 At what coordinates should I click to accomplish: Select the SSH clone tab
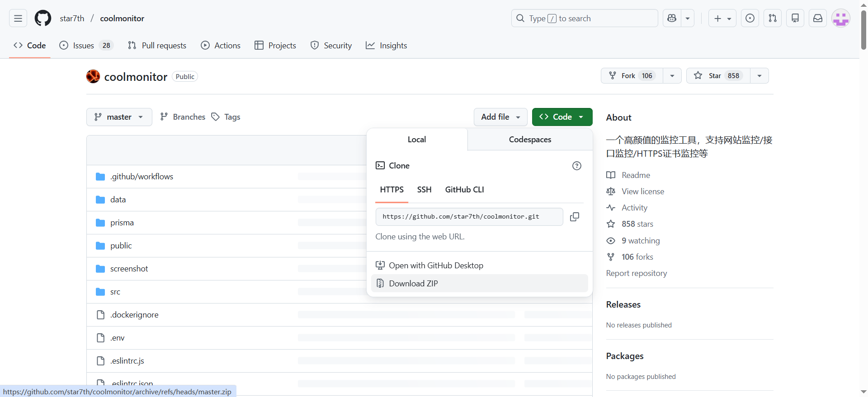(x=424, y=190)
